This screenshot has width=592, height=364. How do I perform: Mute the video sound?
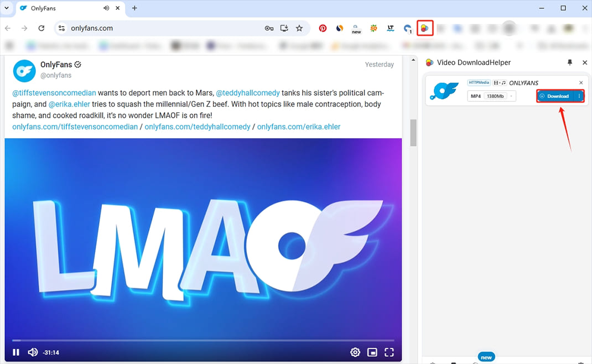(33, 352)
